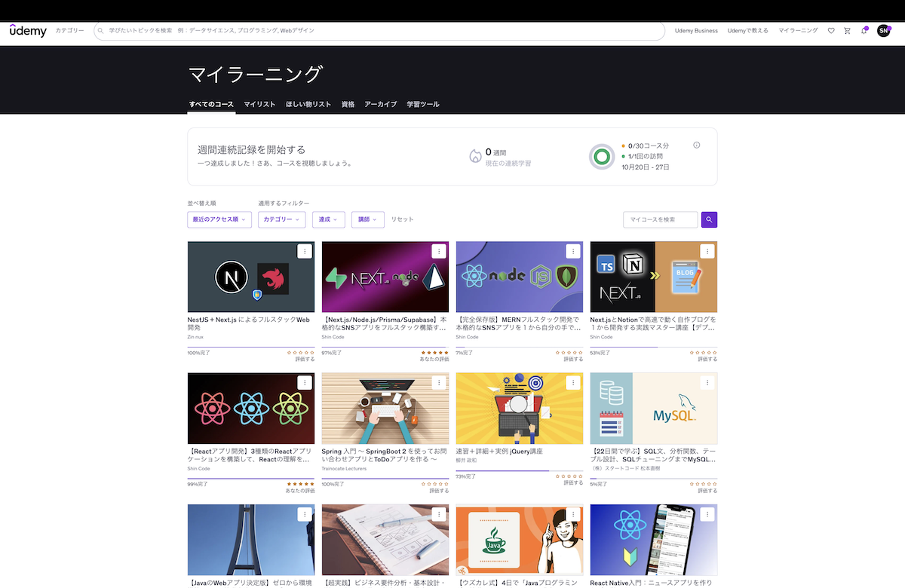905x588 pixels.
Task: Open the shopping cart icon
Action: [848, 30]
